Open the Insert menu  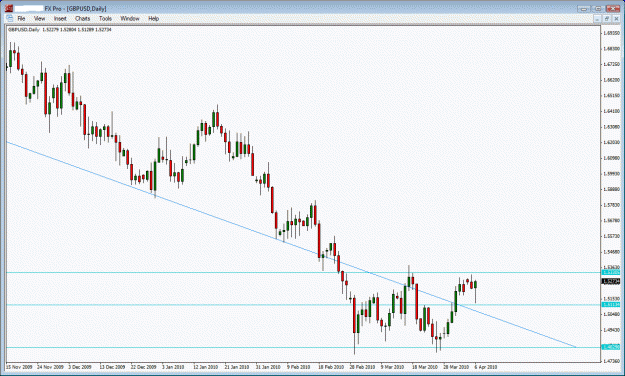[x=60, y=18]
